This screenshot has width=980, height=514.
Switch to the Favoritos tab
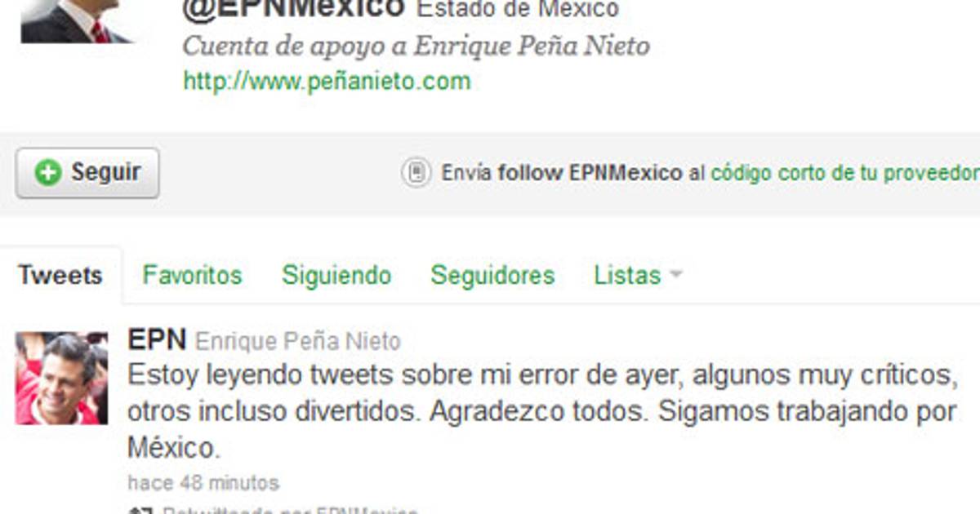[x=192, y=275]
